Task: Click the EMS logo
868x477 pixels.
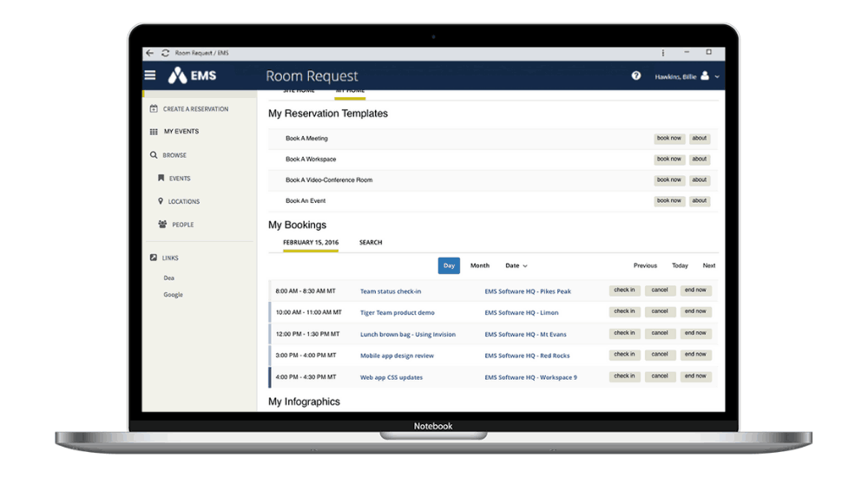Action: pos(192,75)
